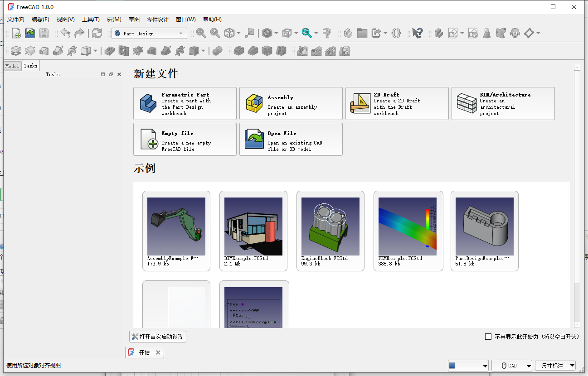
Task: Click the Align to selection view icon
Action: click(x=250, y=33)
